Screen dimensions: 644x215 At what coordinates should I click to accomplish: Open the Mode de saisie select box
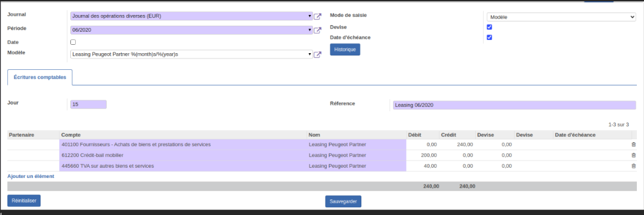pos(561,17)
